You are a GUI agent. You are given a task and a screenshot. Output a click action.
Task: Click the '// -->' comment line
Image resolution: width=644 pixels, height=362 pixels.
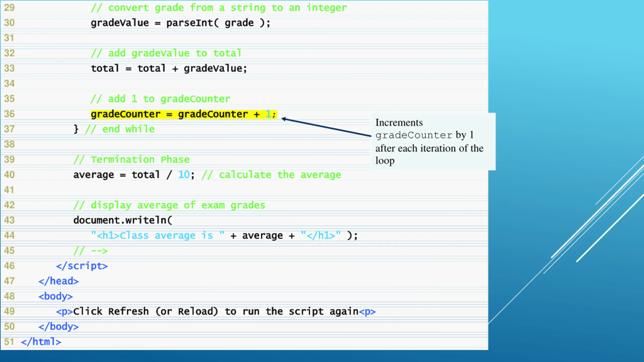(91, 251)
